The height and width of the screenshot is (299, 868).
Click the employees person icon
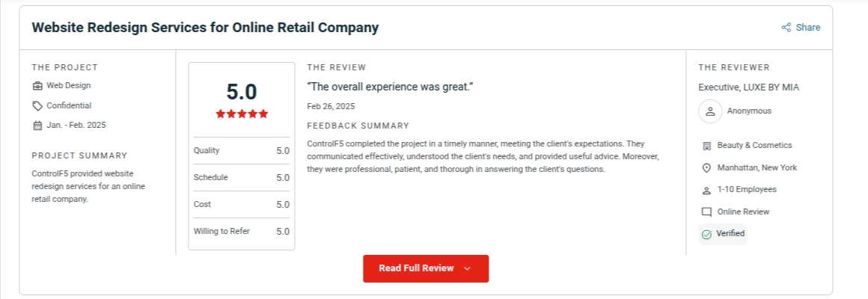click(x=706, y=190)
